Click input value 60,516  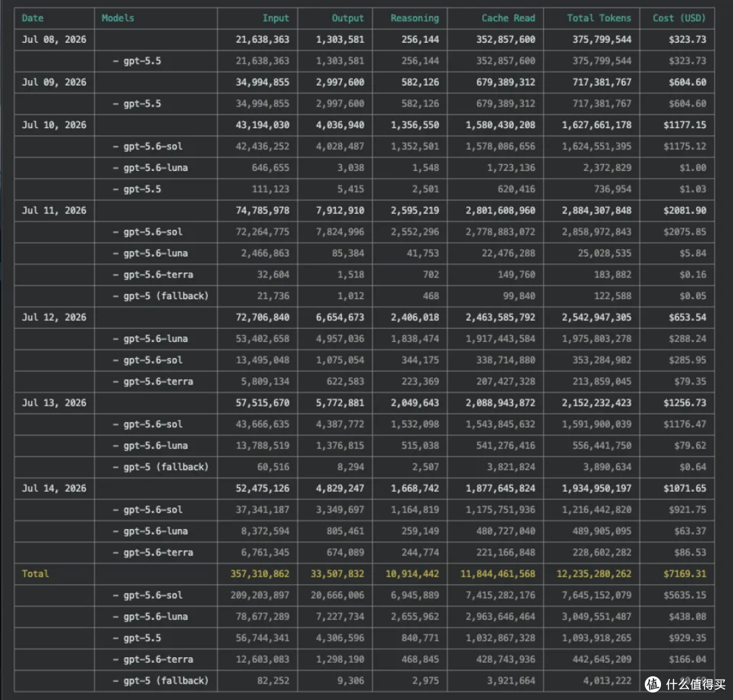pos(273,467)
